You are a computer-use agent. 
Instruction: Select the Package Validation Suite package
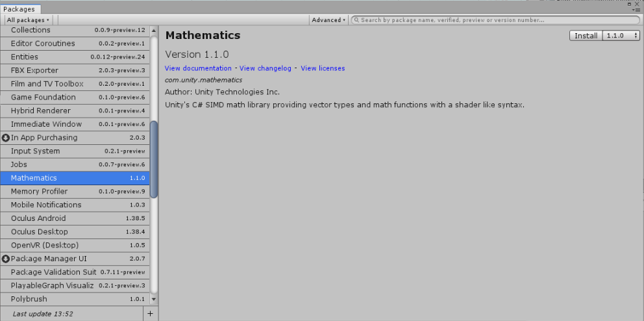[75, 272]
